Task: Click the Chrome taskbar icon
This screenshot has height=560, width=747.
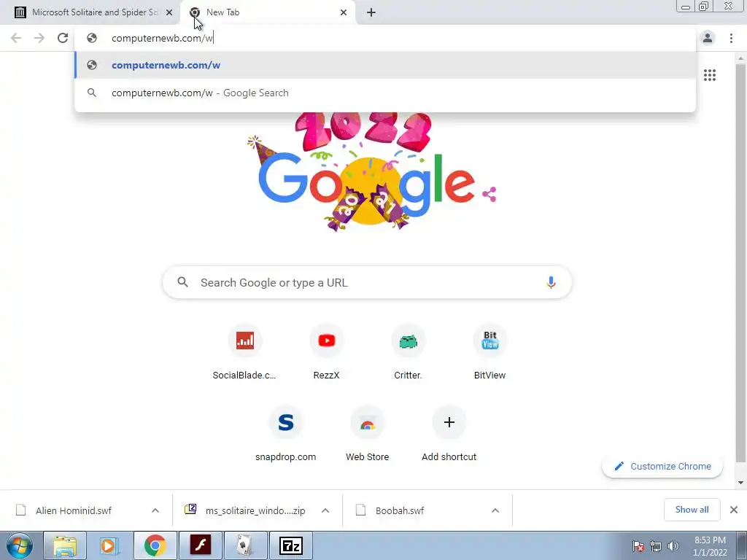Action: pos(155,545)
